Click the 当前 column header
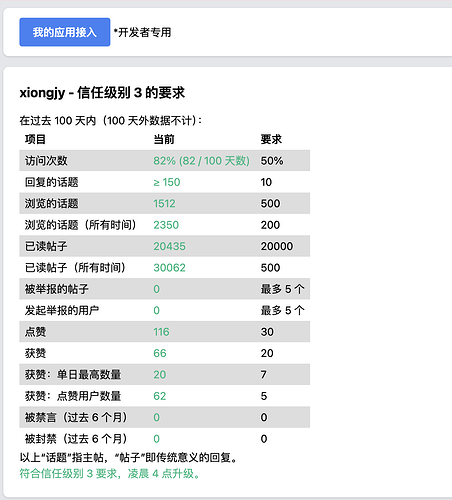Image resolution: width=452 pixels, height=500 pixels. (x=164, y=139)
